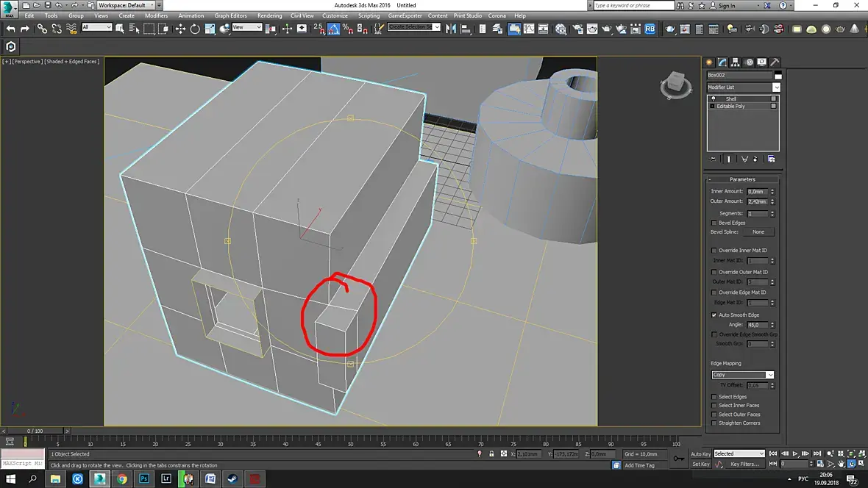The image size is (868, 488).
Task: Open the Modify panel tab icon
Action: point(722,62)
